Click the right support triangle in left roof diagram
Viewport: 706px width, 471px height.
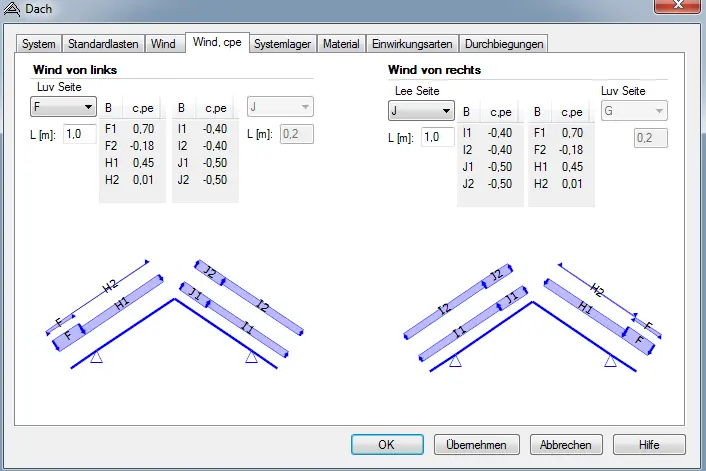point(251,357)
